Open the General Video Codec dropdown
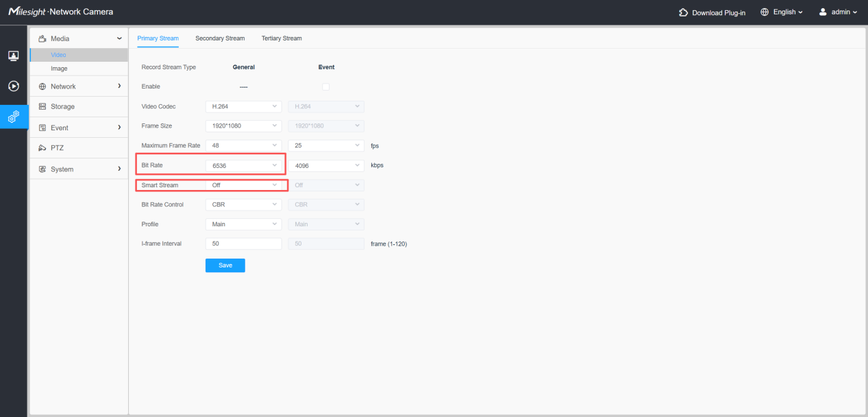Screen dimensions: 868x417 [x=244, y=106]
